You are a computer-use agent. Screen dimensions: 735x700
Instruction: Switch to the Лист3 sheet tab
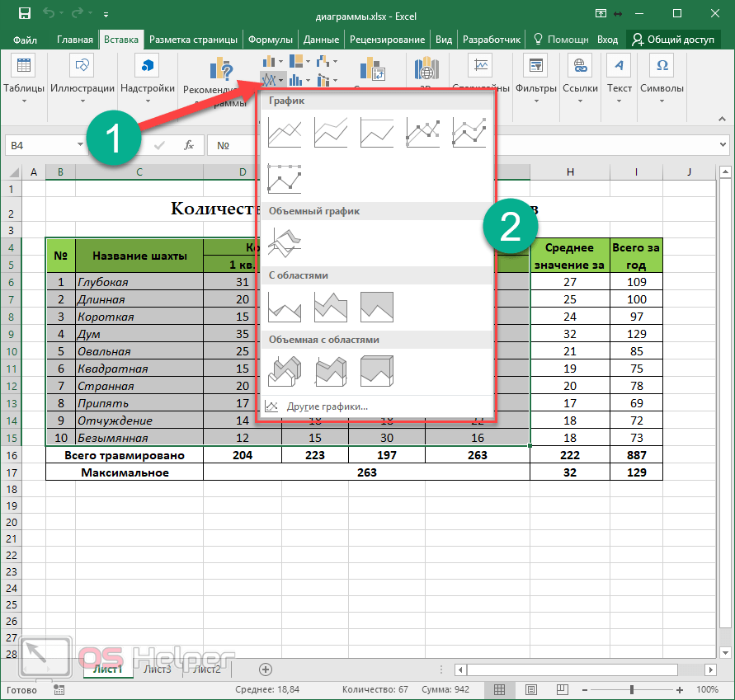point(158,669)
